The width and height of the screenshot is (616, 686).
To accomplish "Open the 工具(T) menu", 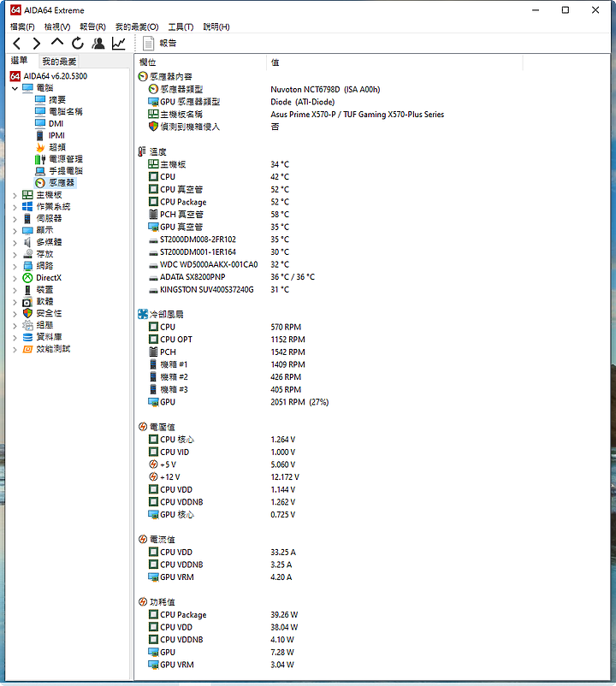I will (x=181, y=27).
